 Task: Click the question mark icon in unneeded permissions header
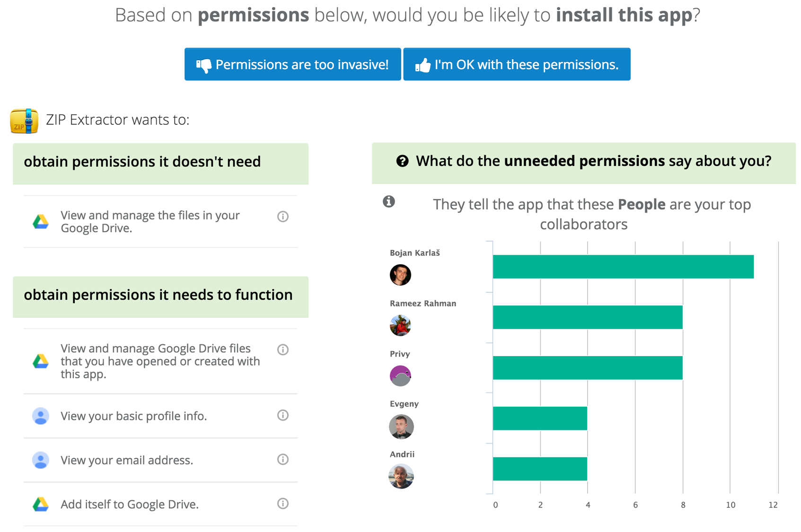point(402,161)
